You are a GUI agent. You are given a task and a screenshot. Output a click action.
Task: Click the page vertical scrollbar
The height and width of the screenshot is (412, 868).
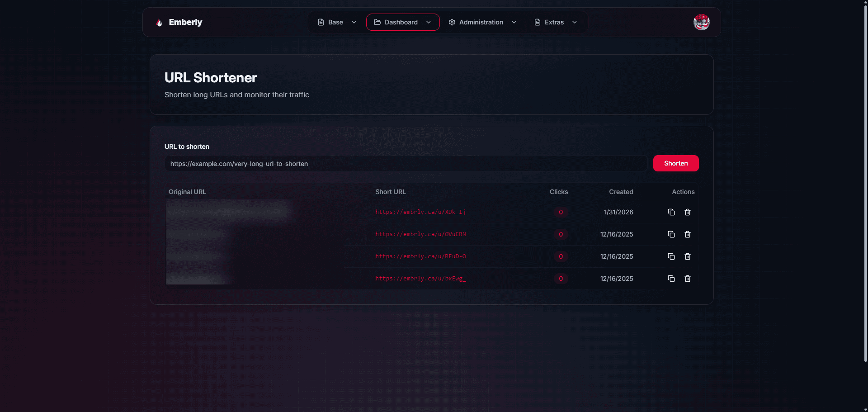click(x=865, y=181)
